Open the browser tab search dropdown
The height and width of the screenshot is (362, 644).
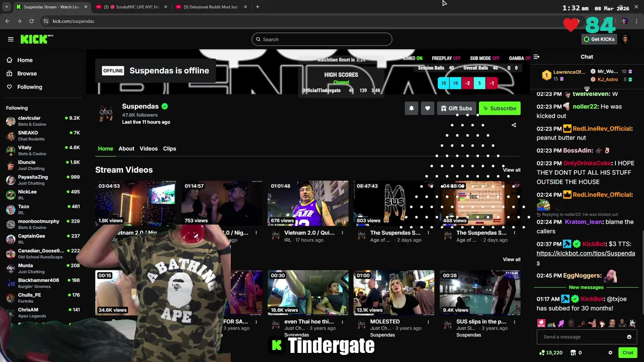tap(7, 7)
